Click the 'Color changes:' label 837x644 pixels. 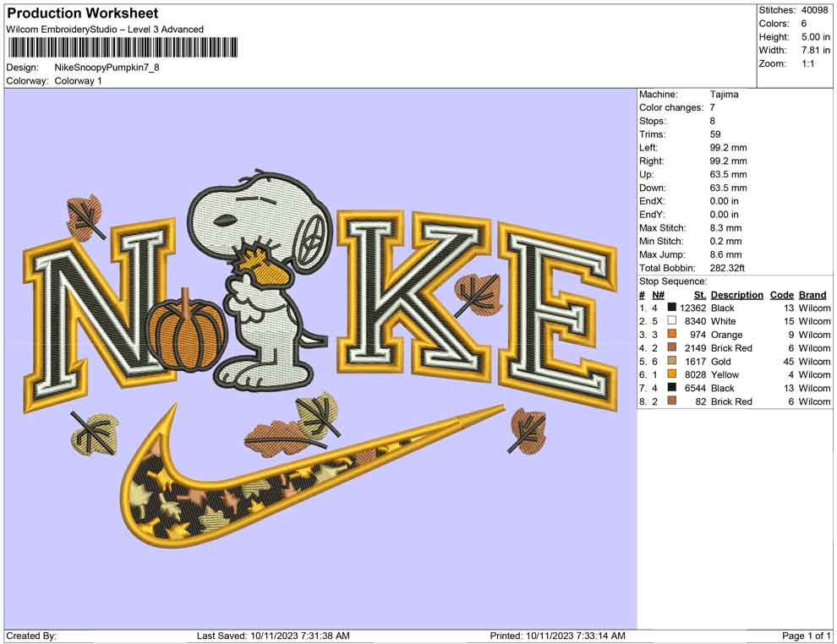click(671, 108)
